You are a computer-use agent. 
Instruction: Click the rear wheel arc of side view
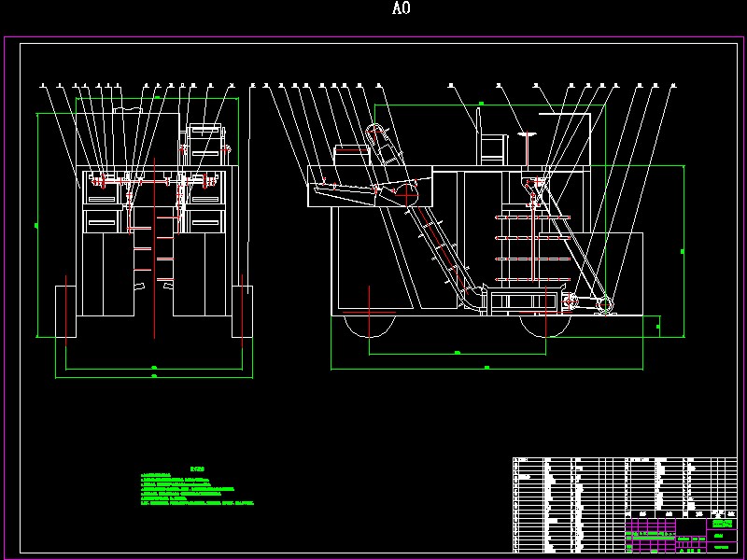click(369, 326)
